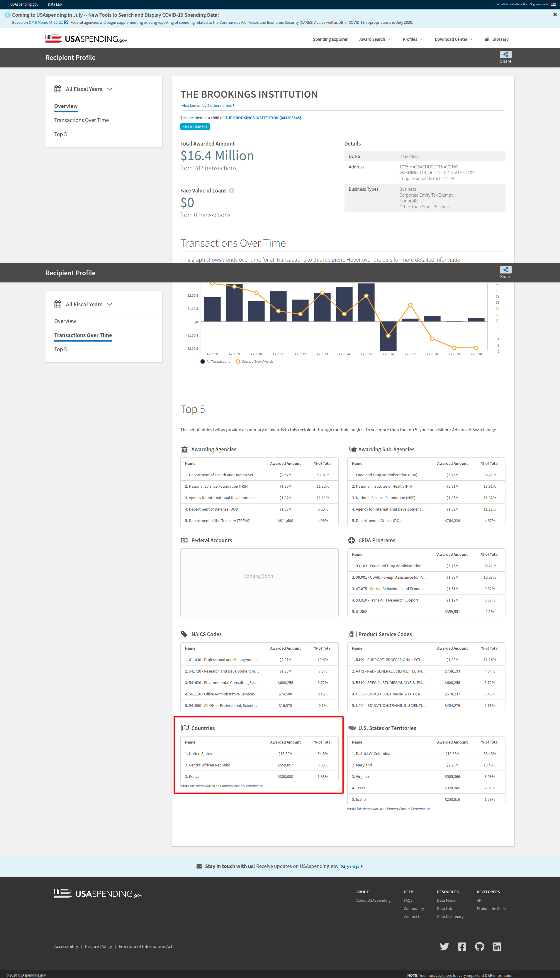
Task: Click 'Central African Republic' row
Action: pos(259,765)
